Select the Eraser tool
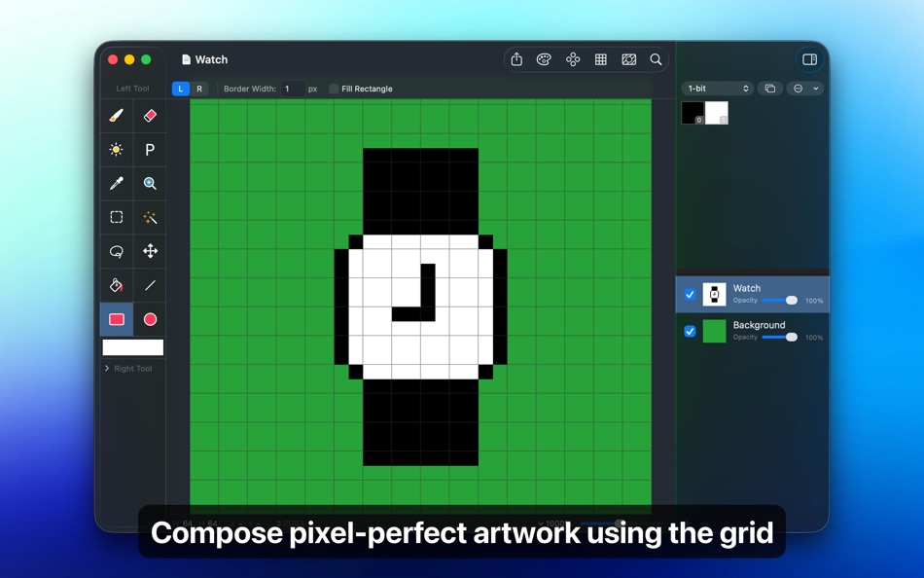Viewport: 924px width, 578px height. click(150, 116)
